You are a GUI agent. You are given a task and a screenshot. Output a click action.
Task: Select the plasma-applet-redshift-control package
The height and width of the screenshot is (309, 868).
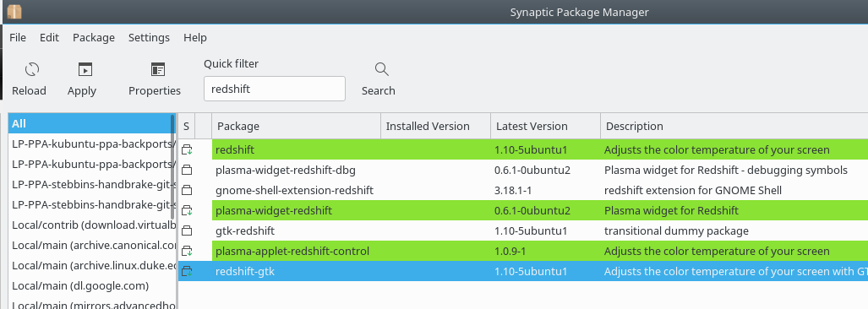coord(292,252)
